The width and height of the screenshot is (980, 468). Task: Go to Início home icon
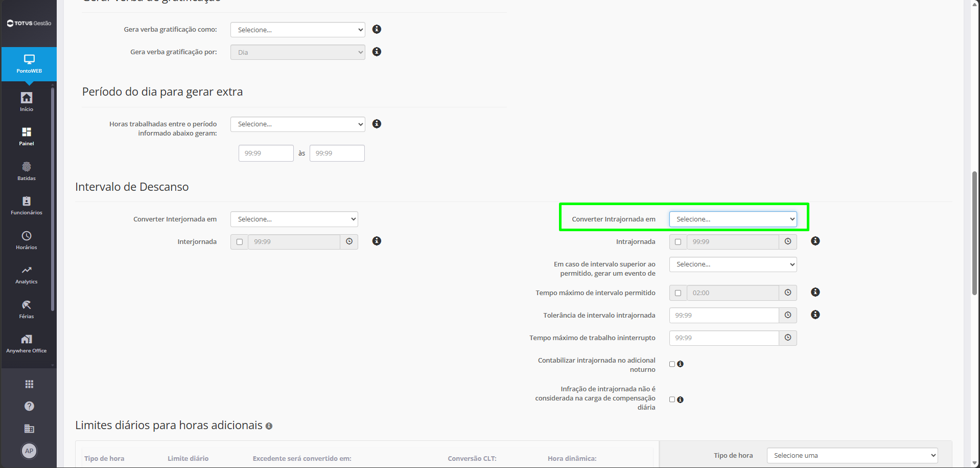click(x=27, y=98)
